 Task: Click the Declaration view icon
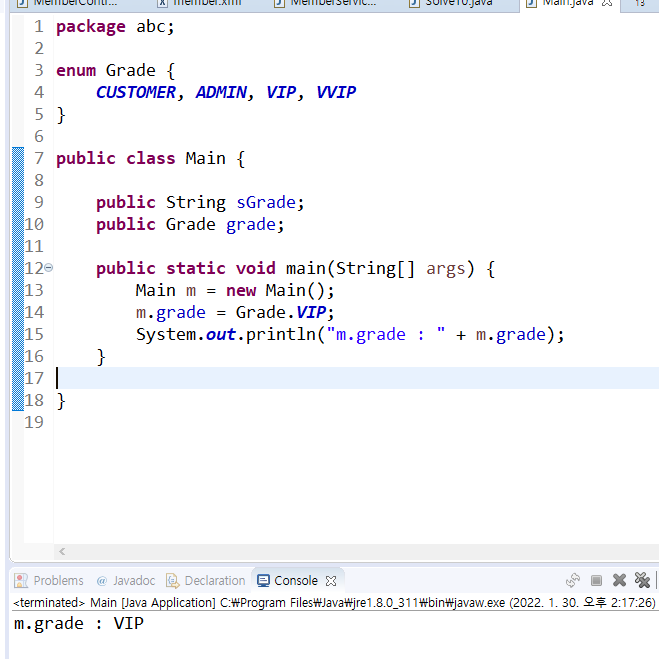point(173,580)
